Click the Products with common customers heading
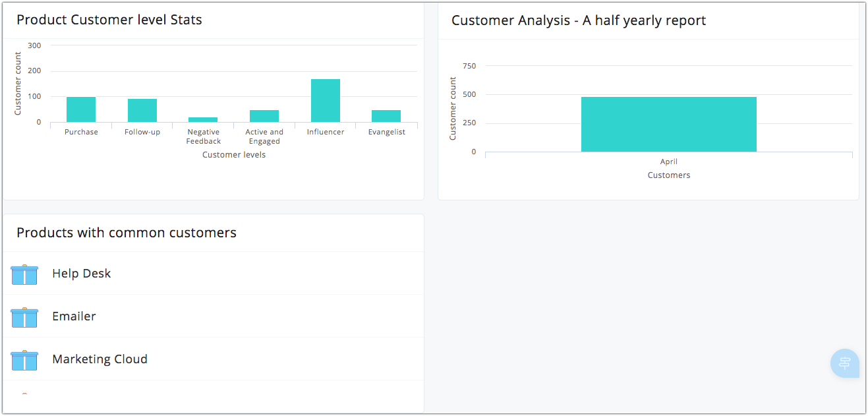The width and height of the screenshot is (868, 416). 127,233
